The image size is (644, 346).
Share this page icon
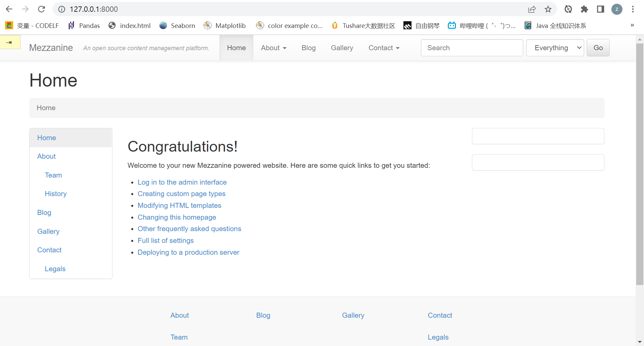pos(532,9)
